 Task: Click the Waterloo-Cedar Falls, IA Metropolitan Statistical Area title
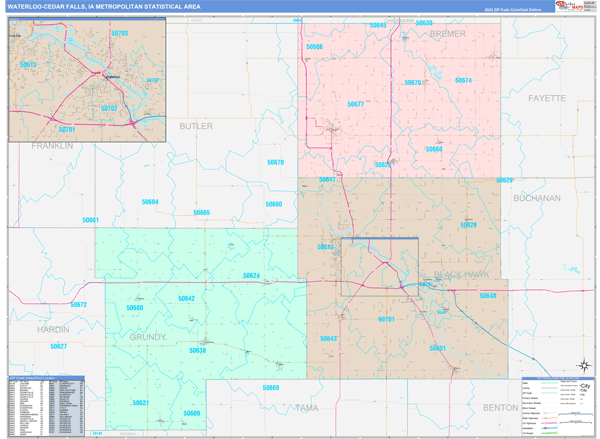[x=104, y=7]
